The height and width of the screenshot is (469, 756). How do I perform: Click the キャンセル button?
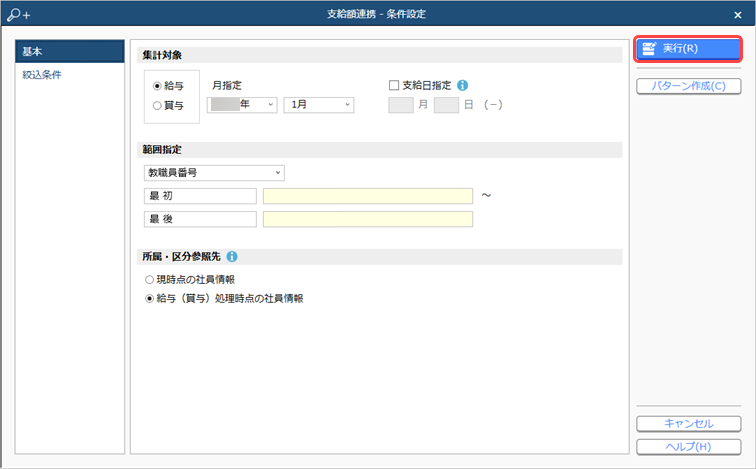coord(688,424)
